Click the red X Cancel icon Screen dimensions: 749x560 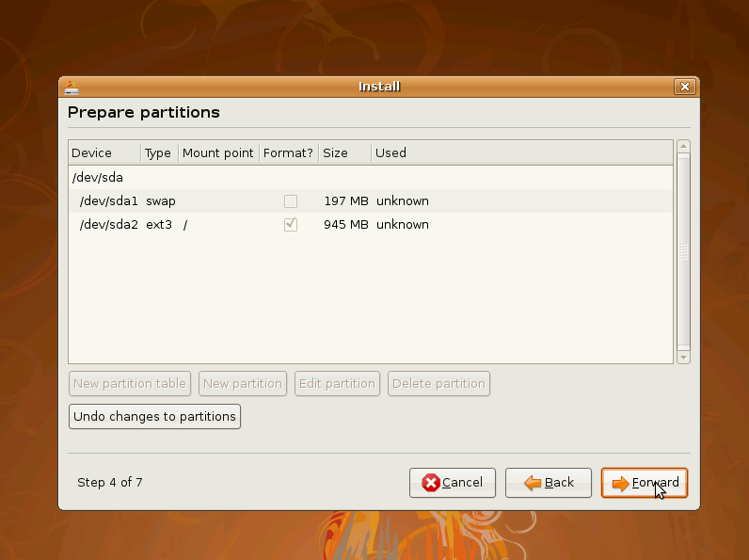431,483
